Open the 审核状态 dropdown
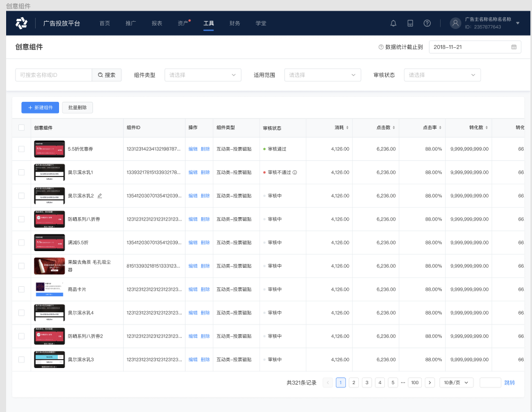Image resolution: width=532 pixels, height=412 pixels. [442, 75]
